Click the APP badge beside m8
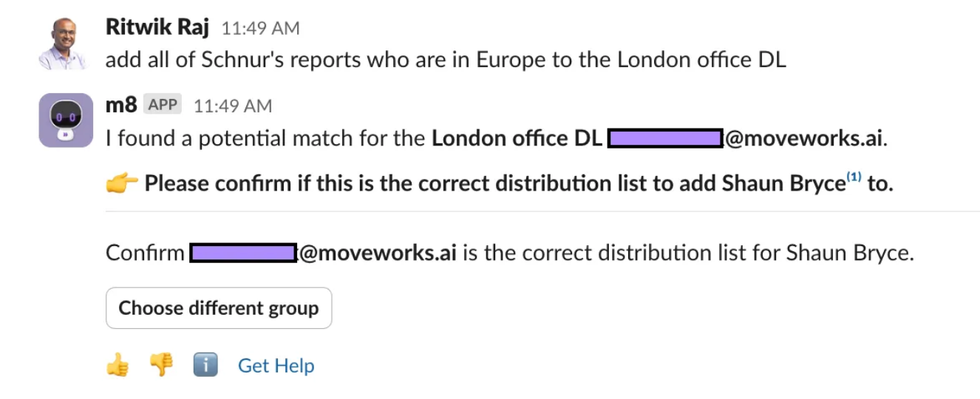Screen dimensions: 980x399 (163, 105)
